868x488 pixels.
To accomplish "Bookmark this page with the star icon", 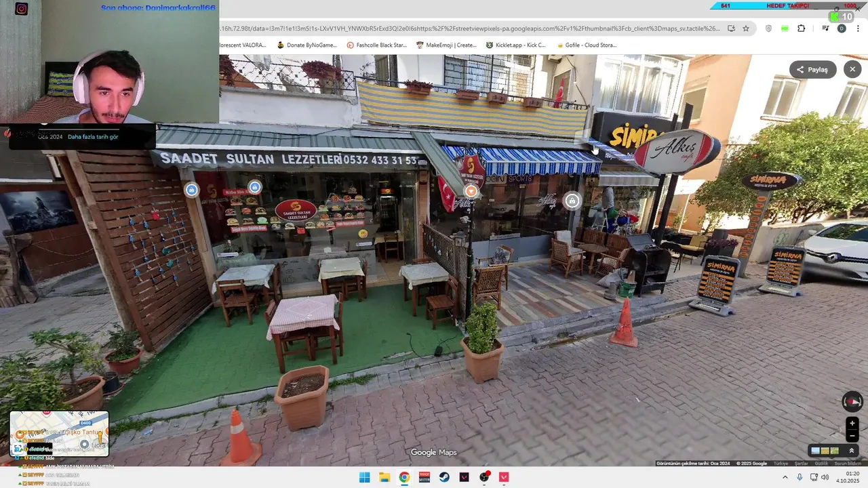I will pyautogui.click(x=746, y=28).
